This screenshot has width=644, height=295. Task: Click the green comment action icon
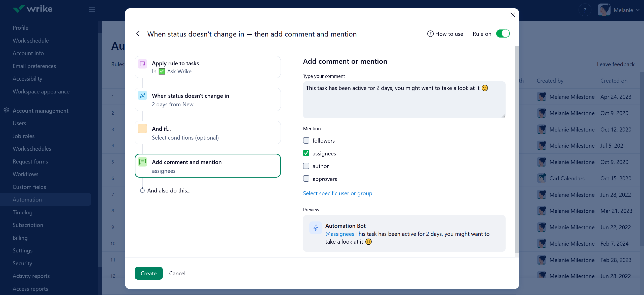[142, 161]
